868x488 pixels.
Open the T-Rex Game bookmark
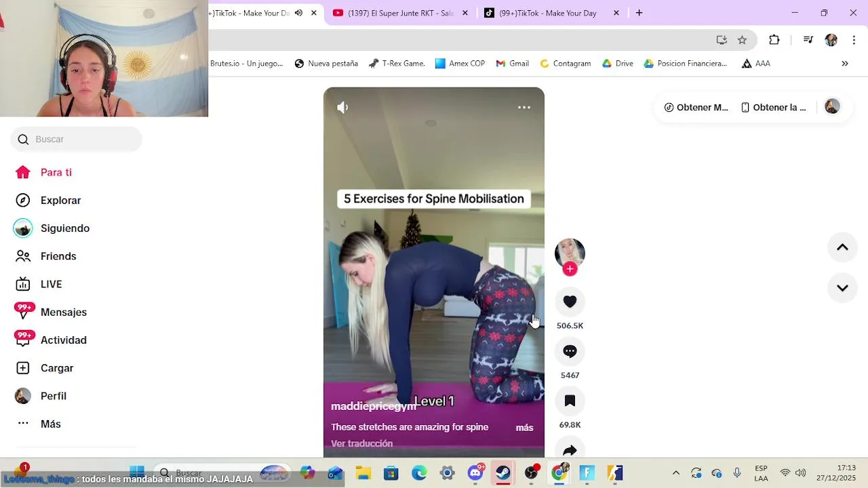coord(397,64)
